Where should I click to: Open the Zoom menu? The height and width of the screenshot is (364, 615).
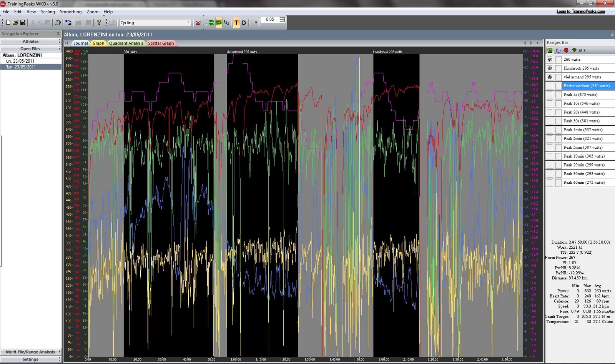92,12
